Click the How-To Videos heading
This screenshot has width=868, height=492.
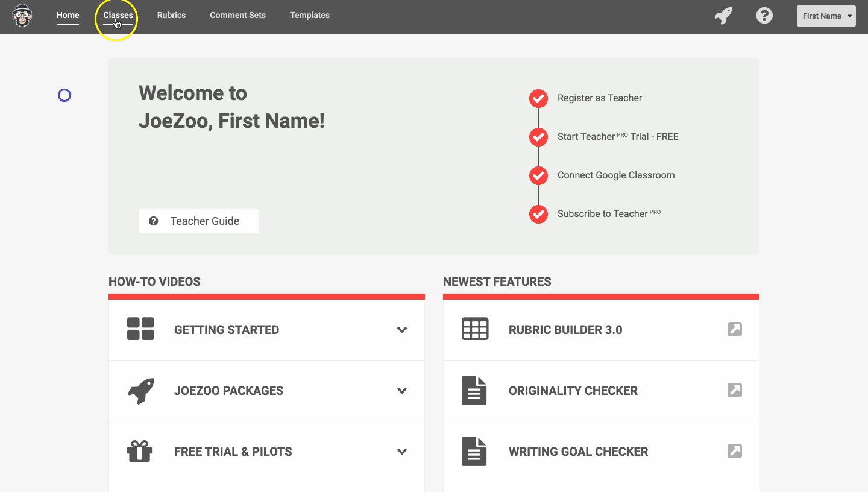154,282
